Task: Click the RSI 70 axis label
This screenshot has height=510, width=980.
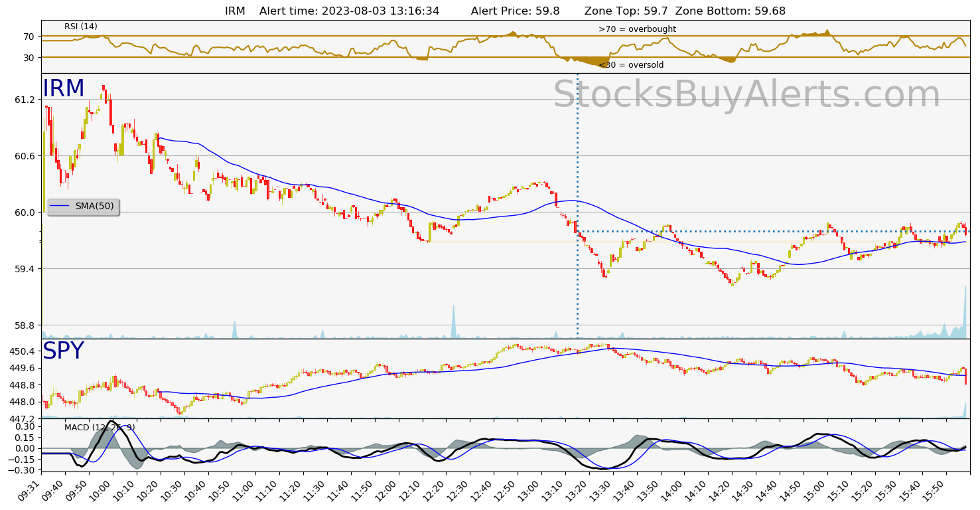Action: [29, 37]
